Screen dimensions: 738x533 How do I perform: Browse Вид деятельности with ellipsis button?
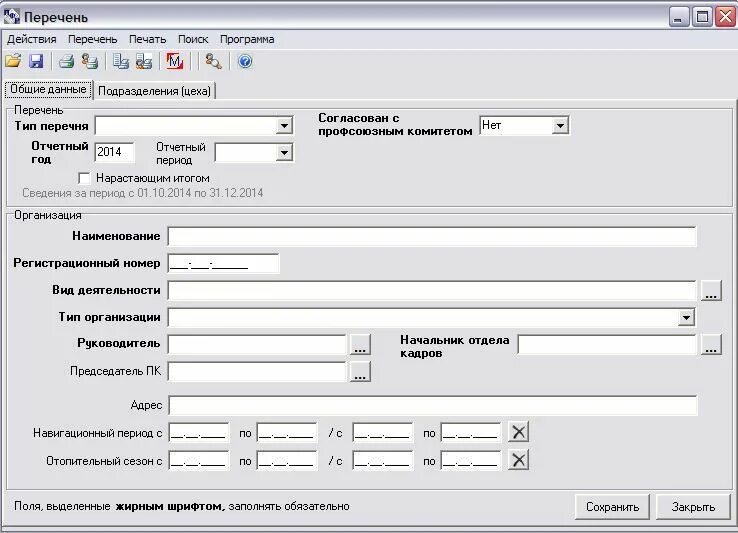711,291
